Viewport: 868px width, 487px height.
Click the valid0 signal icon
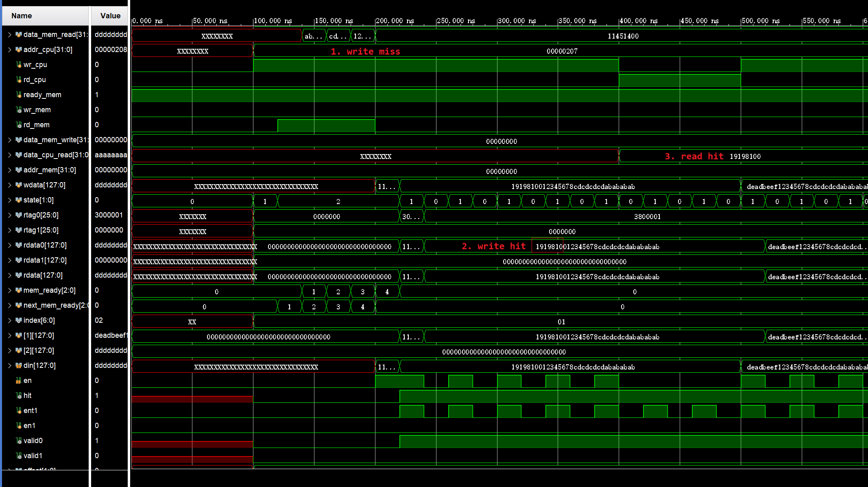click(19, 441)
